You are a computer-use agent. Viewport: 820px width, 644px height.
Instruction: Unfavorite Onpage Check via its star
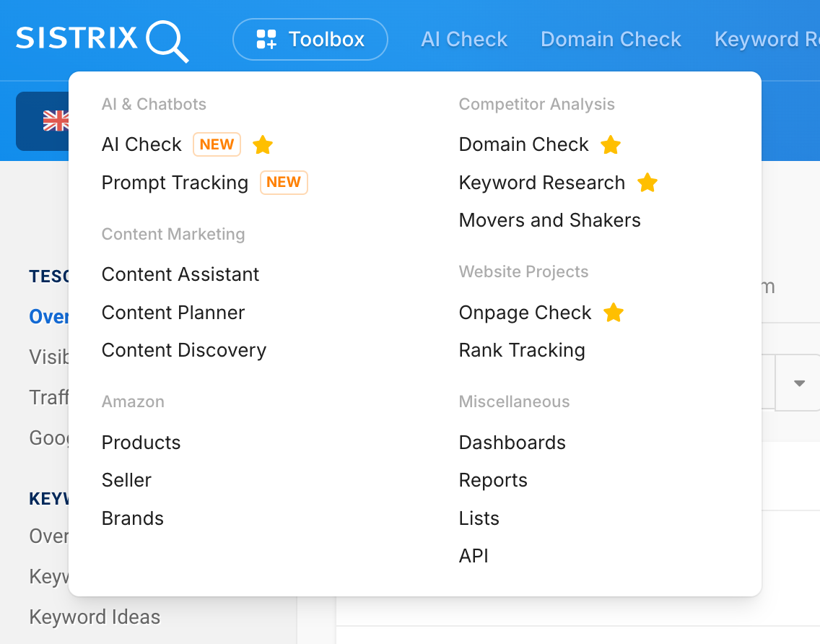pos(614,313)
